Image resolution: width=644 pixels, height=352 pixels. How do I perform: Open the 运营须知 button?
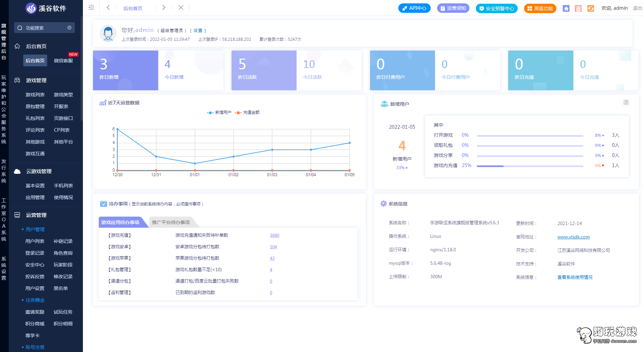(x=453, y=8)
